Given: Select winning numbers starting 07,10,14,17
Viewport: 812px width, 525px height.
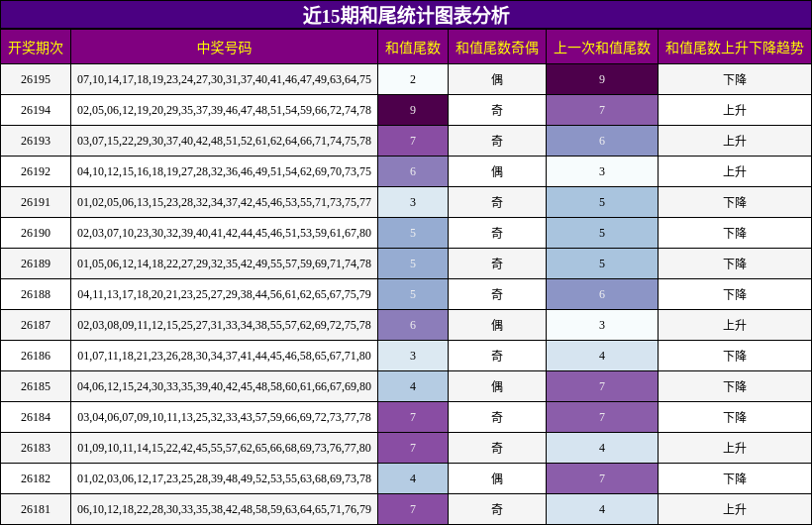Looking at the screenshot, I should coord(224,79).
